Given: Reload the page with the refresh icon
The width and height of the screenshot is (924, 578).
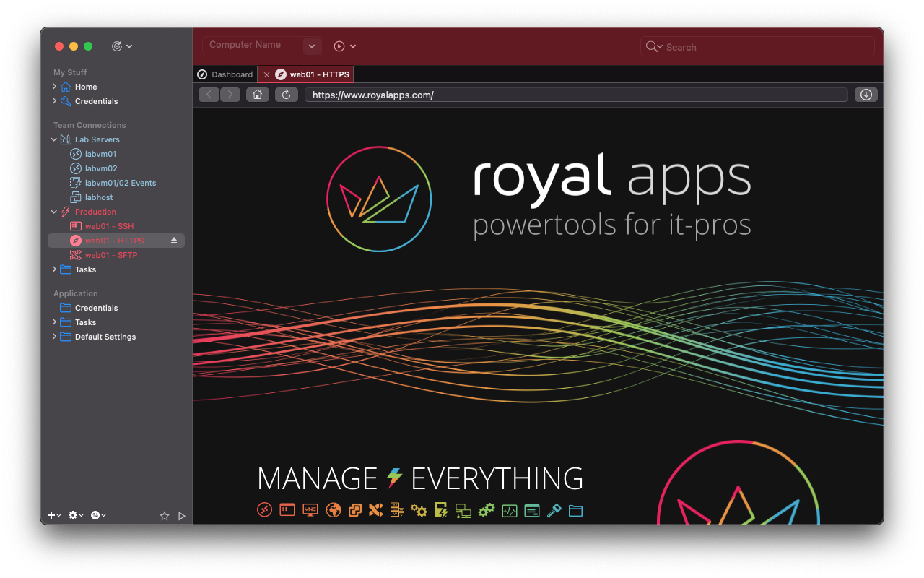Looking at the screenshot, I should (286, 95).
